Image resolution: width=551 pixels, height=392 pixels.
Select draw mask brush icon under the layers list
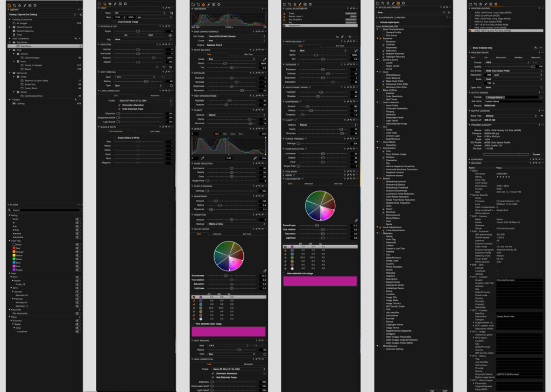(342, 37)
